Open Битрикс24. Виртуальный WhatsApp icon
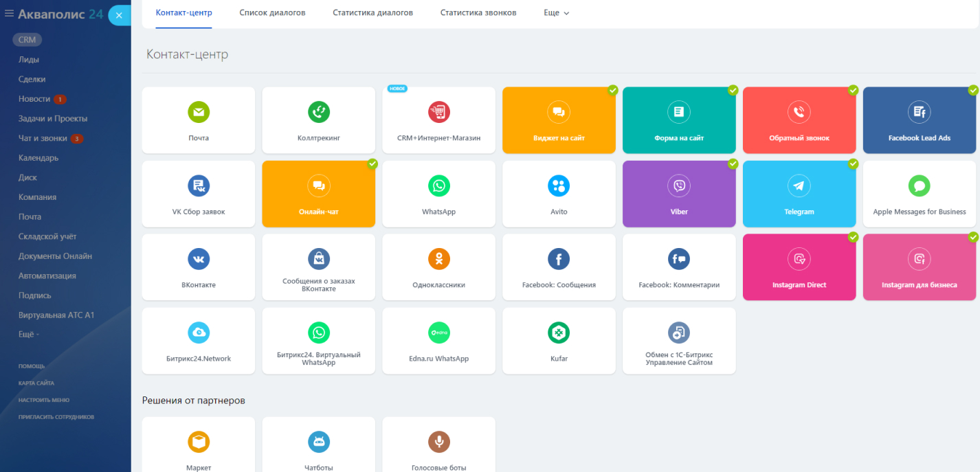Viewport: 980px width, 472px height. click(x=319, y=333)
